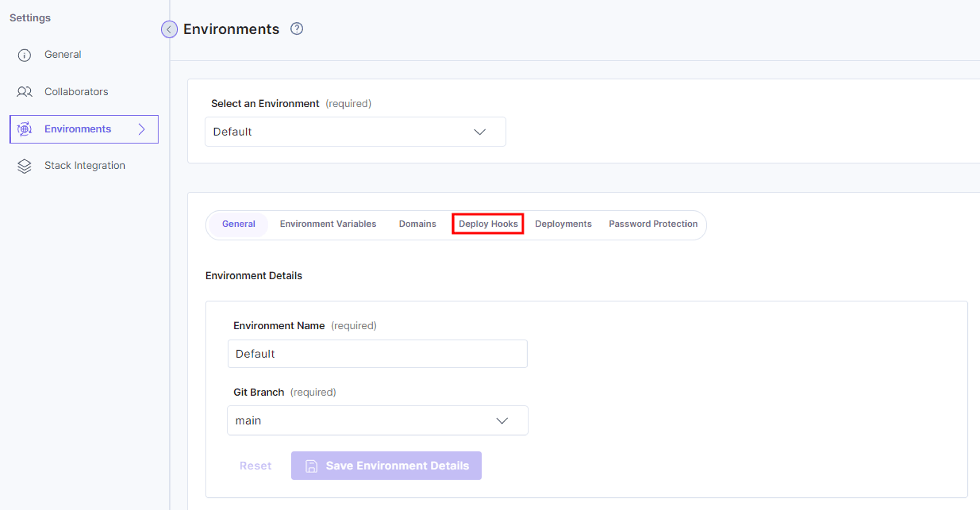The width and height of the screenshot is (980, 510).
Task: Collapse the settings sidebar with arrow button
Action: click(169, 29)
